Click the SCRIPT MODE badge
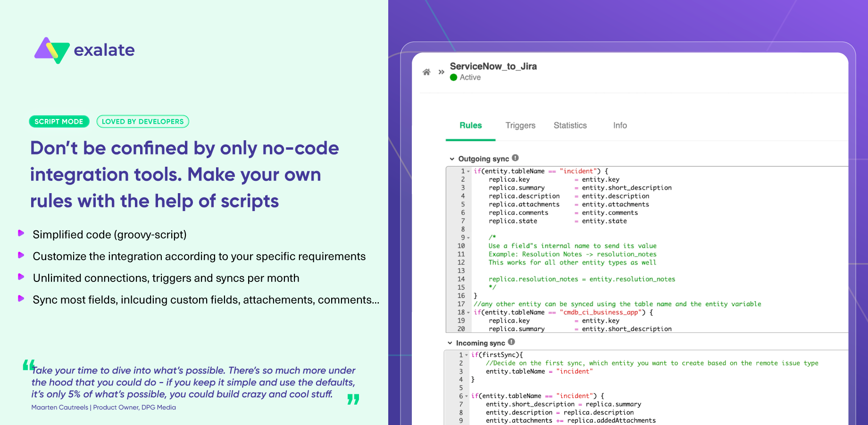 [x=59, y=122]
